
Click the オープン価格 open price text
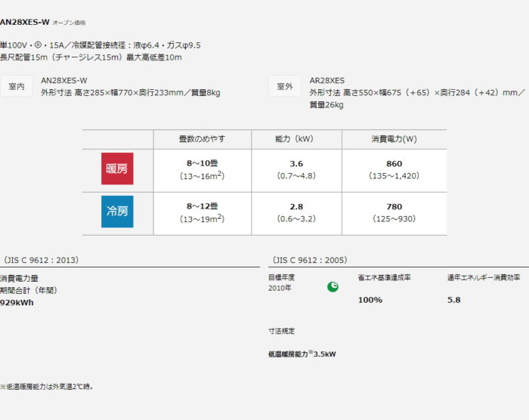pos(69,23)
